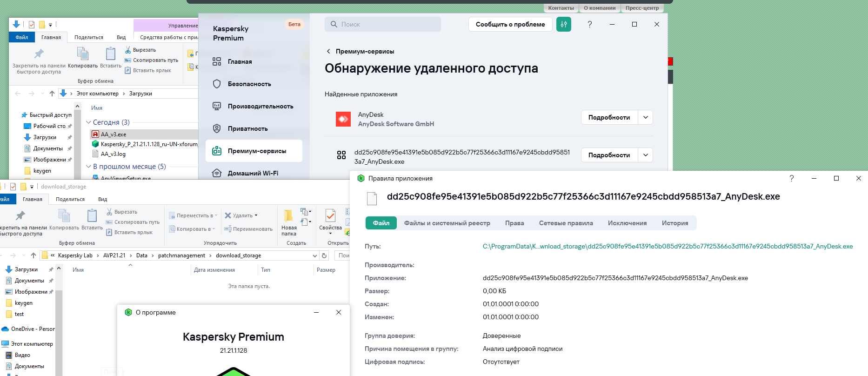Screen dimensions: 868x376
Task: Click Переименовать in download_storage ribbon
Action: (x=248, y=229)
